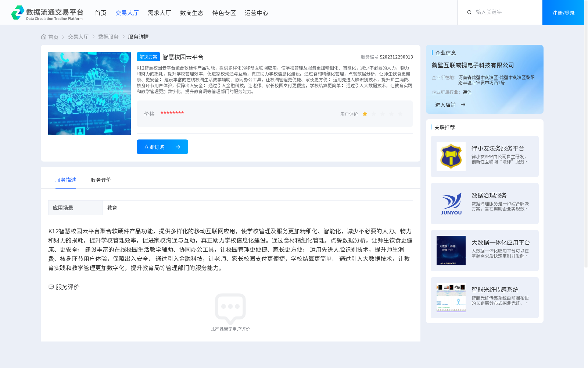Open the 需求大厅 navigation menu

pyautogui.click(x=159, y=13)
